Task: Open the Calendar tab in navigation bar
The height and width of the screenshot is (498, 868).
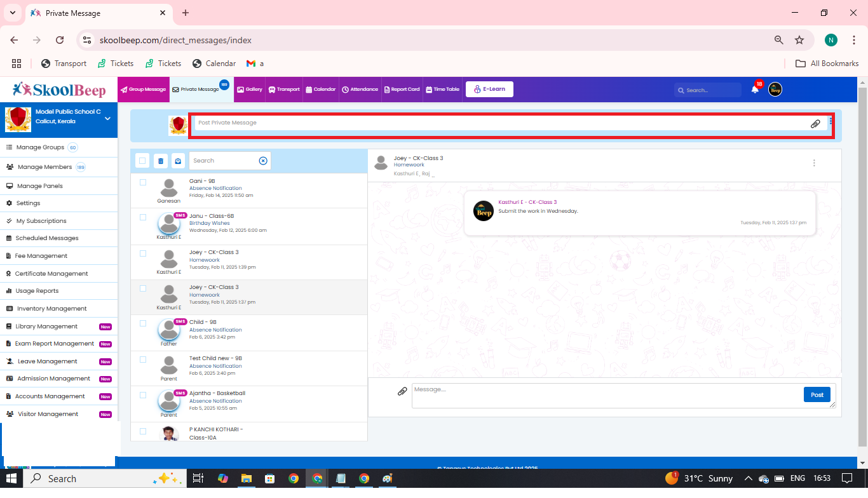Action: click(x=320, y=90)
